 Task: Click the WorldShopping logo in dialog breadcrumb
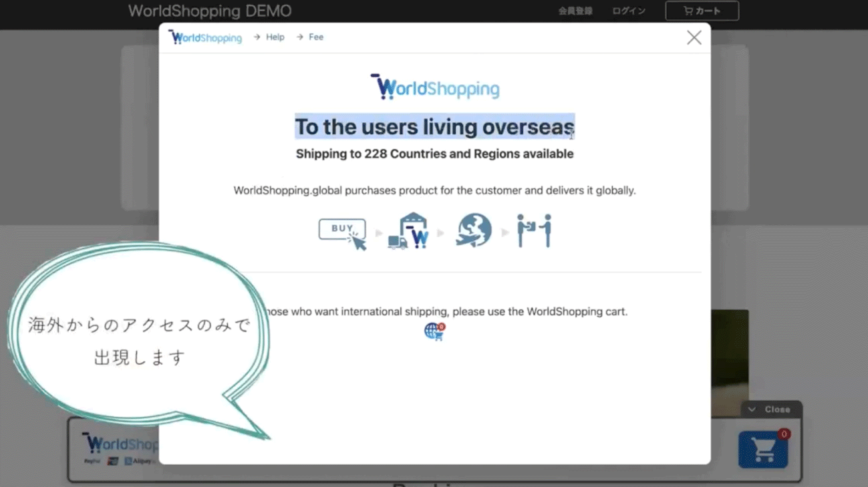click(205, 37)
